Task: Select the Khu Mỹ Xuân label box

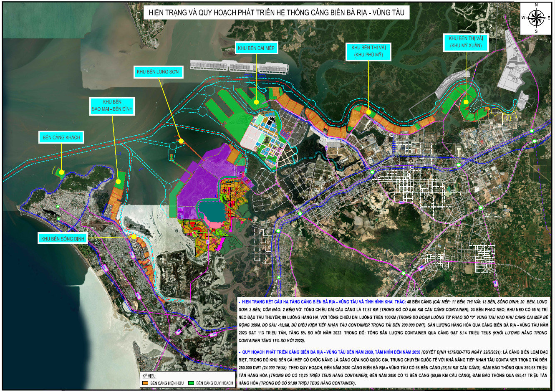Action: point(466,42)
